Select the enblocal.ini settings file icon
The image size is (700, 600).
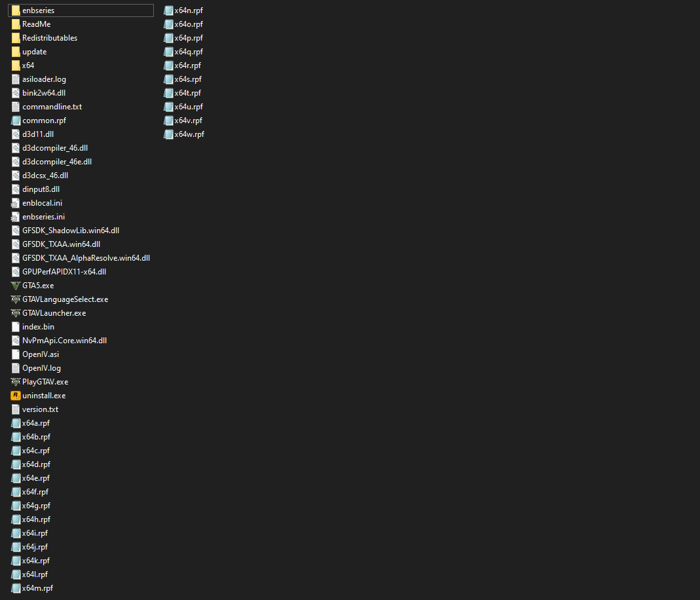coord(16,203)
